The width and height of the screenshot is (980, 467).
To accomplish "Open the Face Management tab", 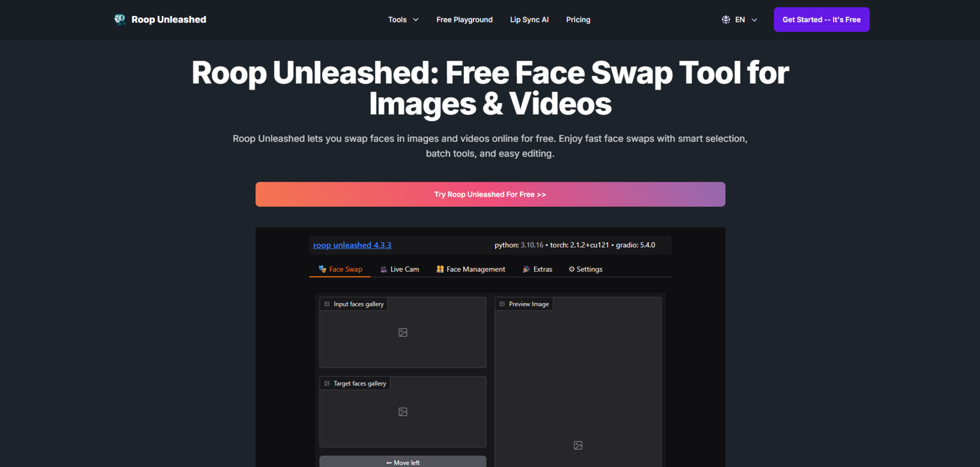I will click(471, 269).
